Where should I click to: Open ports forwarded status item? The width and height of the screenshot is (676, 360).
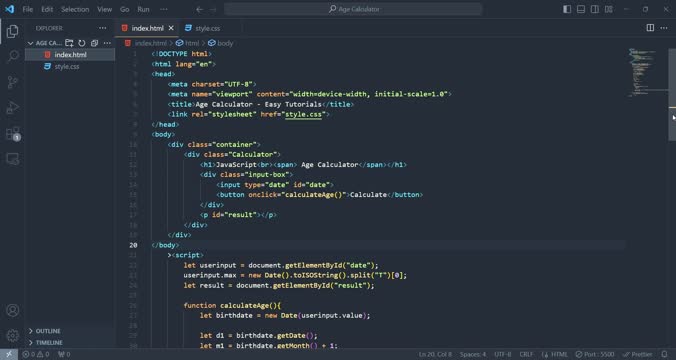[64, 354]
